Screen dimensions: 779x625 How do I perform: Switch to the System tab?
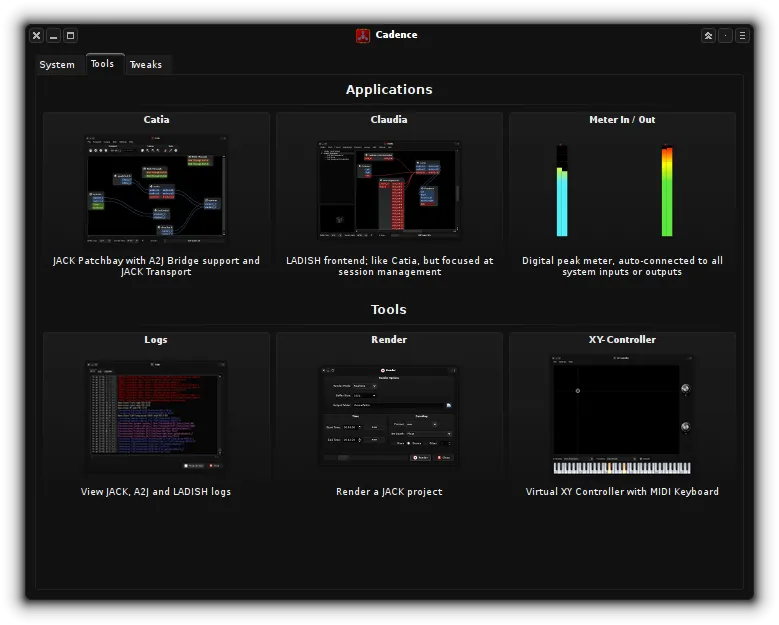(x=57, y=65)
